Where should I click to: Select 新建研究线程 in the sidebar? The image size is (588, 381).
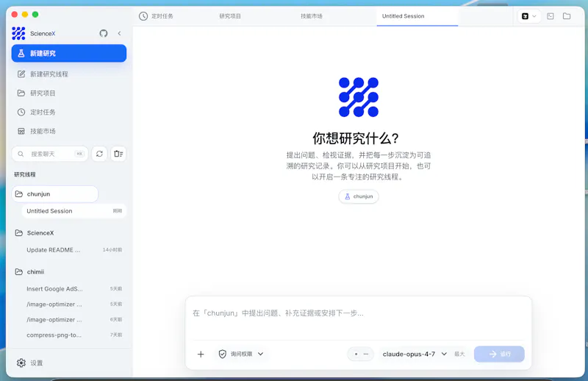point(69,74)
